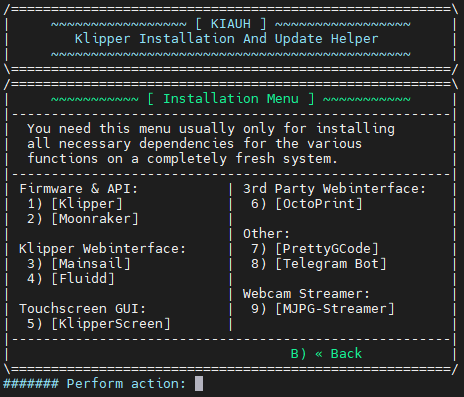The width and height of the screenshot is (464, 397).
Task: Click the 'Webcam Streamer:' section label
Action: click(307, 294)
